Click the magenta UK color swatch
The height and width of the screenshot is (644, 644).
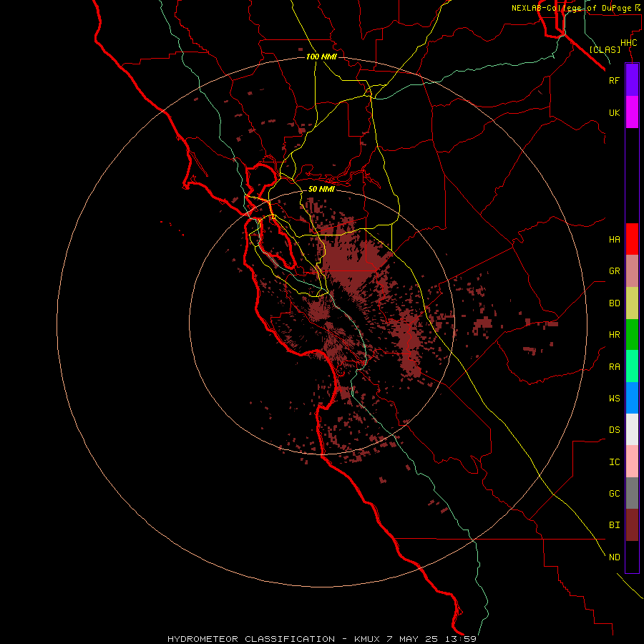[x=632, y=112]
